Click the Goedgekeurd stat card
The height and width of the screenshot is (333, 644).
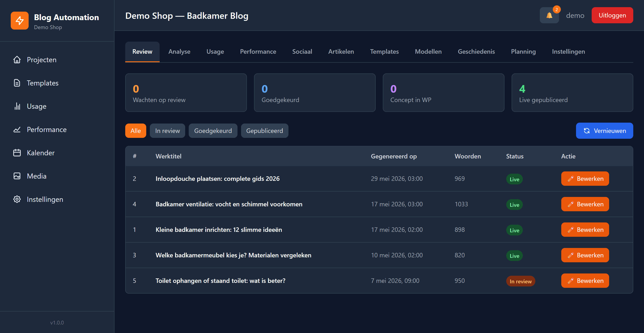click(314, 93)
